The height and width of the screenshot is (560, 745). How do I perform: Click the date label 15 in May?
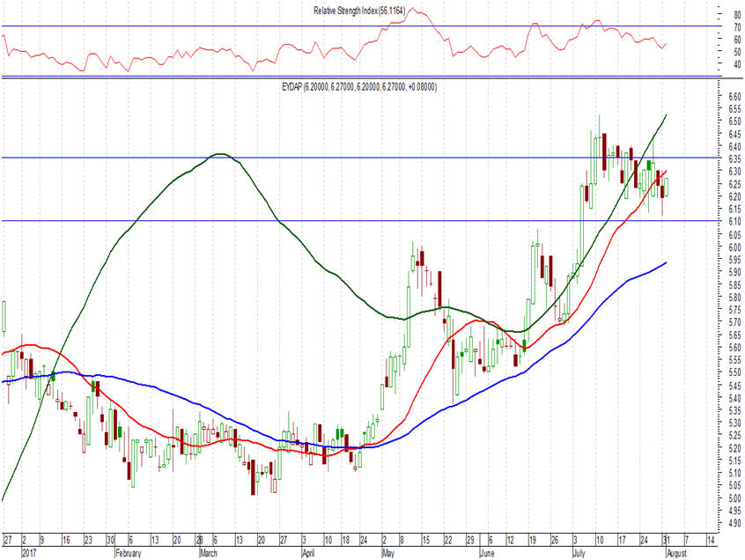click(x=426, y=540)
